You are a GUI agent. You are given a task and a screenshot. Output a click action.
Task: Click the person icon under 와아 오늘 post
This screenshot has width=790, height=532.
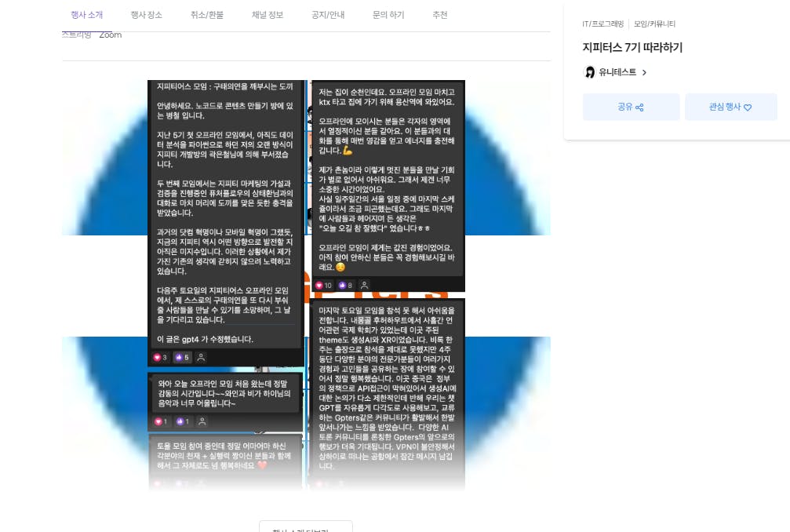(202, 421)
